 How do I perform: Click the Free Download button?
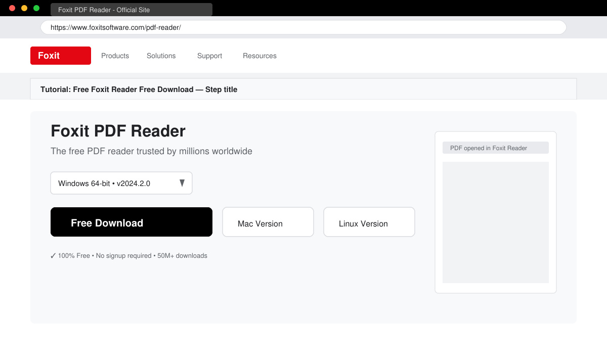tap(132, 222)
